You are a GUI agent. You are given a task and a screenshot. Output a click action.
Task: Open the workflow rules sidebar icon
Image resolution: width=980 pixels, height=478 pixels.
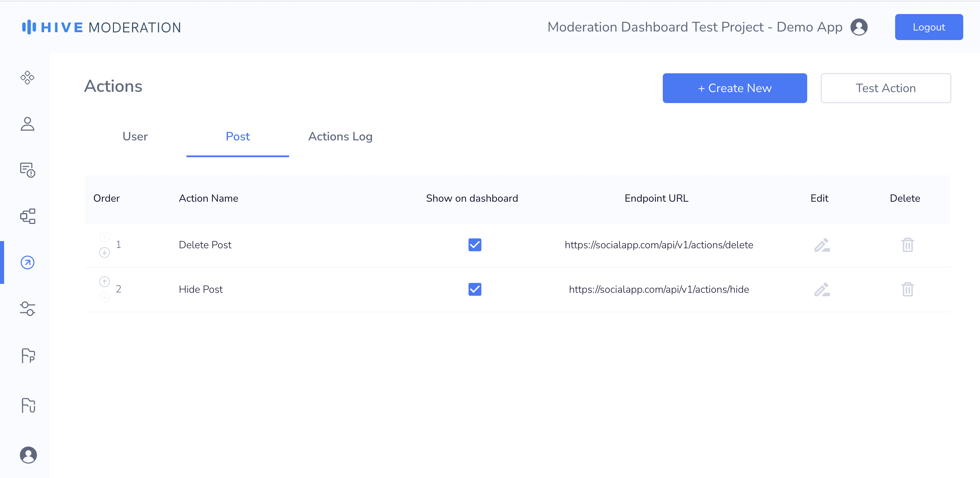[x=27, y=216]
